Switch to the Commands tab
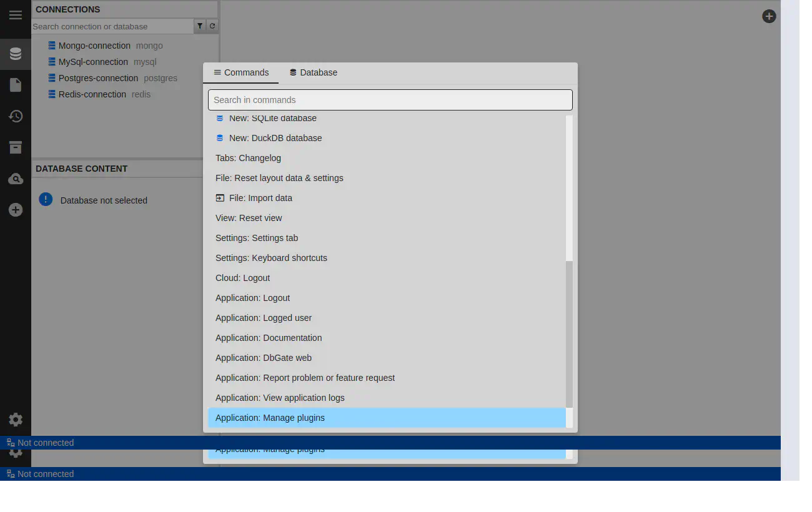 tap(241, 72)
